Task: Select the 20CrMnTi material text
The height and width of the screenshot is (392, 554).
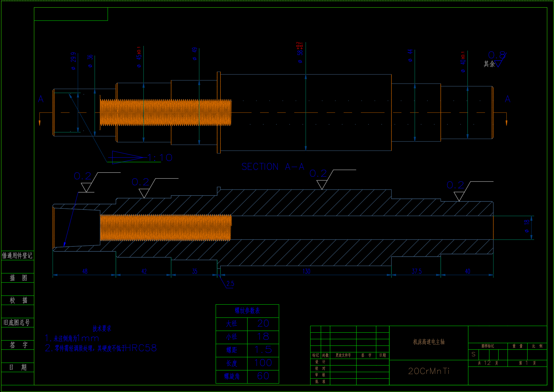Action: tap(429, 371)
